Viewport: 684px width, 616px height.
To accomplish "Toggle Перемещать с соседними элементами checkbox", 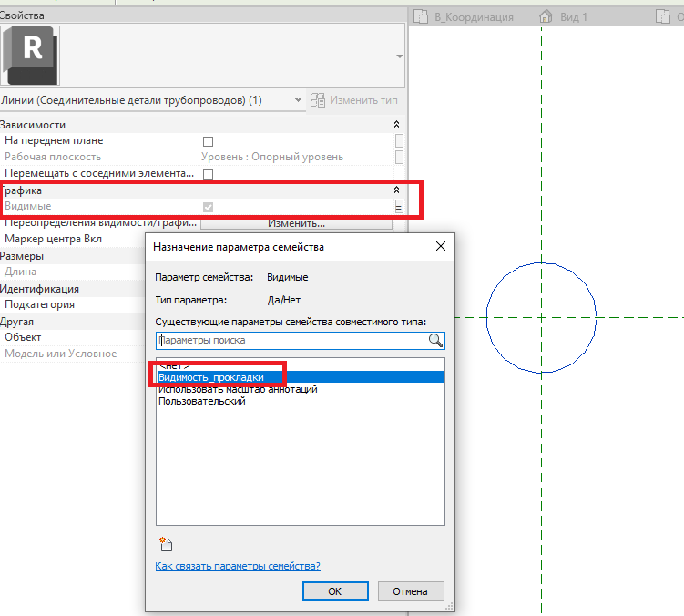I will (208, 173).
